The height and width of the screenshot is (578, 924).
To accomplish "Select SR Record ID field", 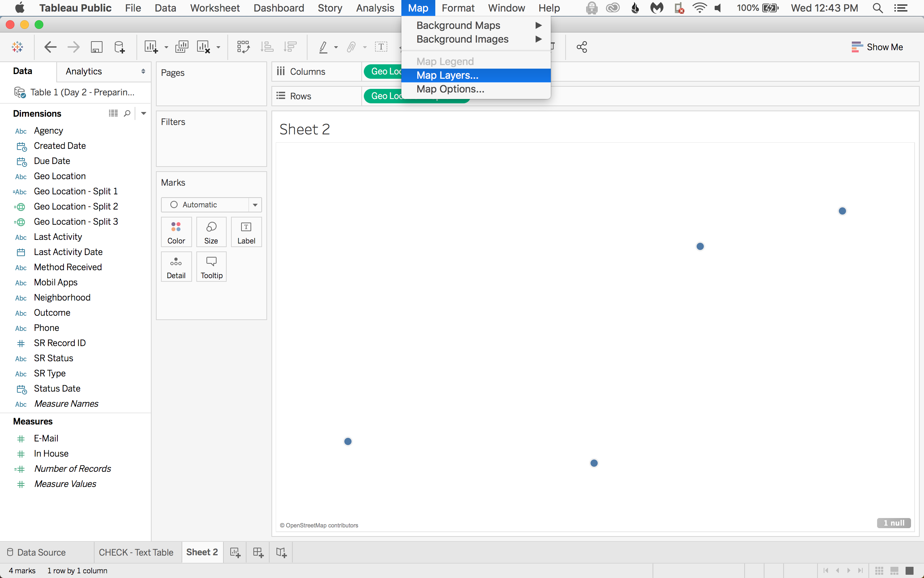I will pyautogui.click(x=60, y=343).
